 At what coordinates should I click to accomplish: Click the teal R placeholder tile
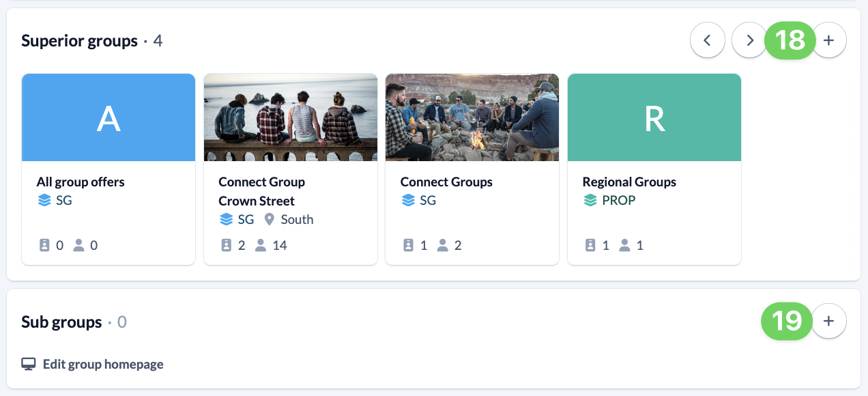654,117
